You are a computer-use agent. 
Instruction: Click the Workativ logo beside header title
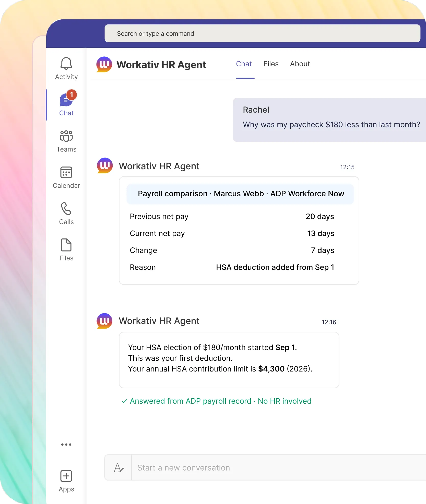click(104, 64)
